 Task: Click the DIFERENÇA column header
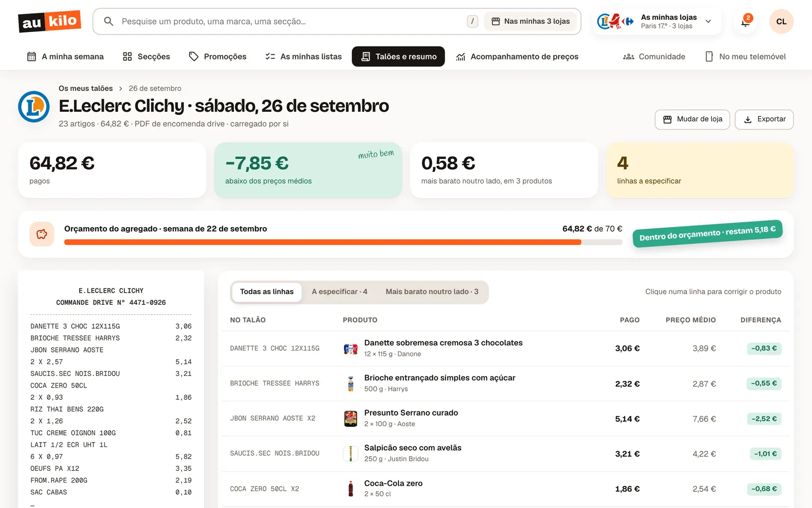click(x=761, y=320)
